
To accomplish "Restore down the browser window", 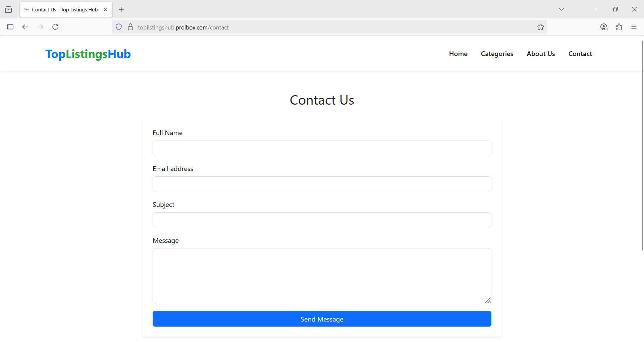I will pos(615,9).
